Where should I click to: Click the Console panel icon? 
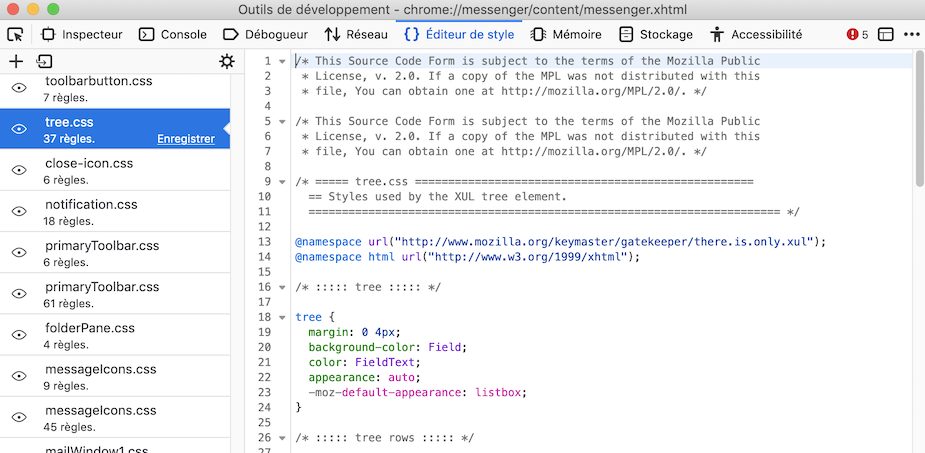point(146,35)
